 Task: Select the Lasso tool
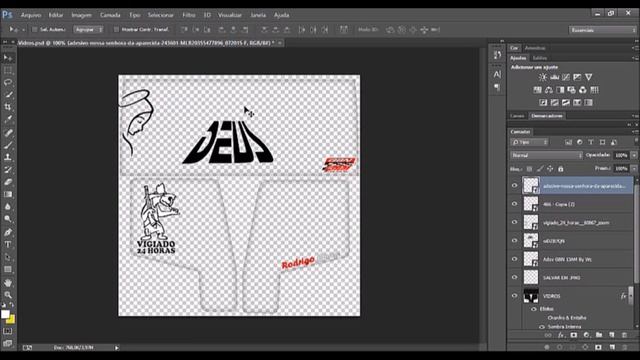pyautogui.click(x=8, y=82)
